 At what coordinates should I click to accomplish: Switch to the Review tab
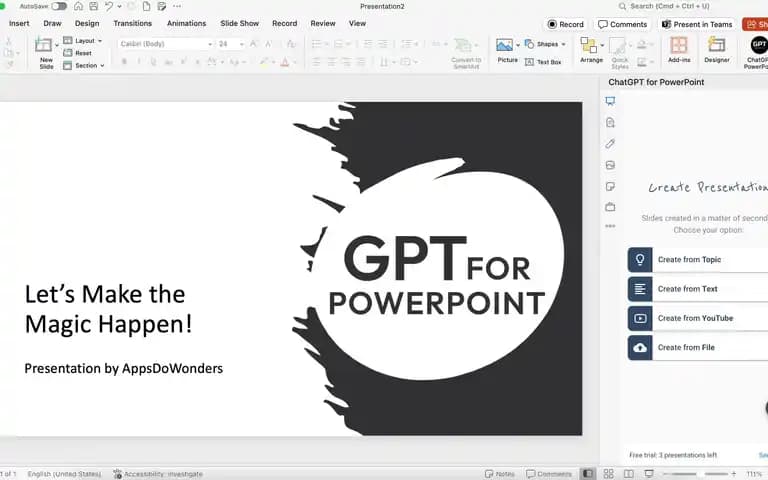tap(323, 23)
